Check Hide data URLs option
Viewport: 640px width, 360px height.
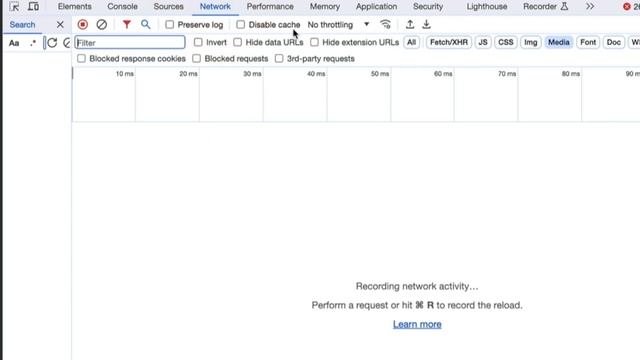(x=238, y=42)
